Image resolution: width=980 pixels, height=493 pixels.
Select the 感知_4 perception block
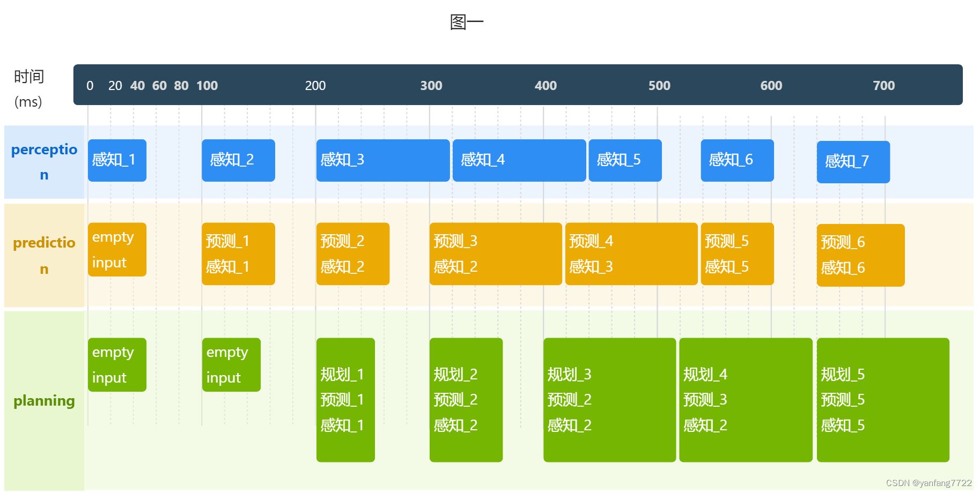click(x=519, y=160)
